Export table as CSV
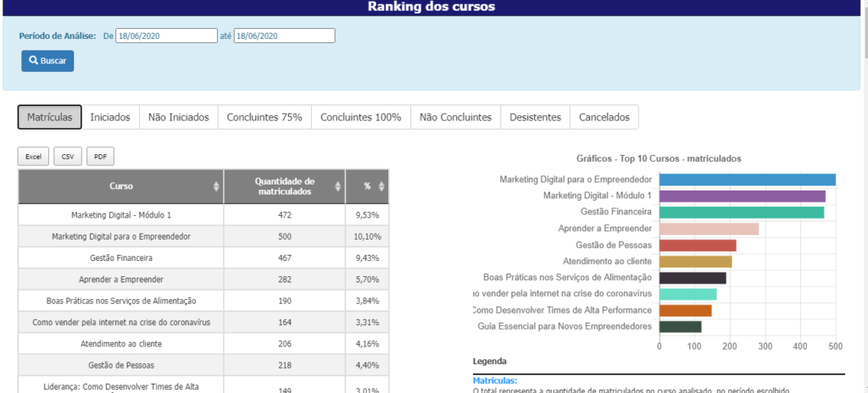The image size is (868, 393). [x=67, y=157]
